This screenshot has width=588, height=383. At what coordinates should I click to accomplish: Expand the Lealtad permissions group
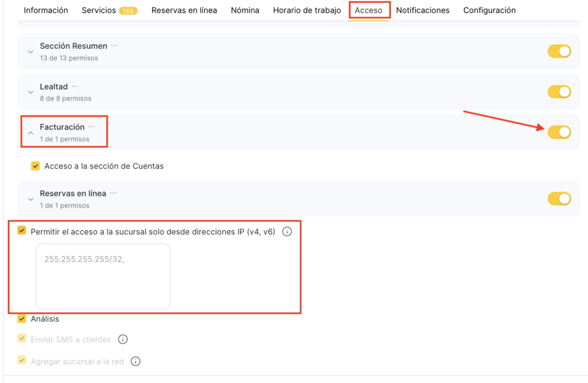(31, 92)
